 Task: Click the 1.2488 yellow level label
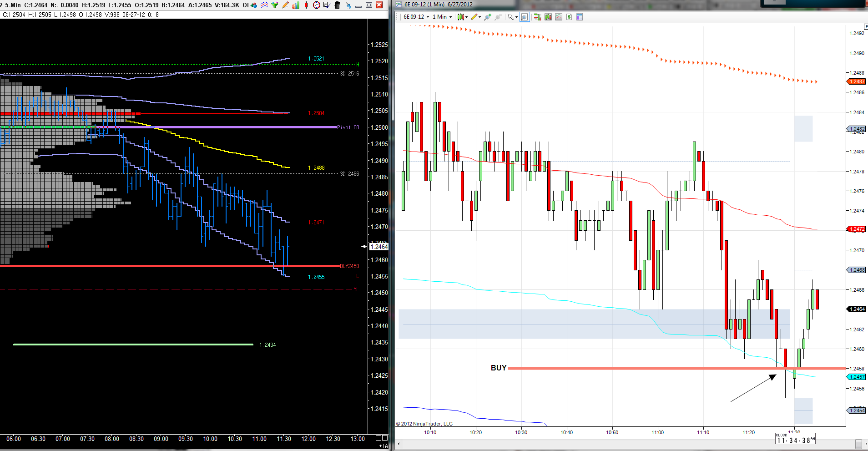tap(316, 168)
